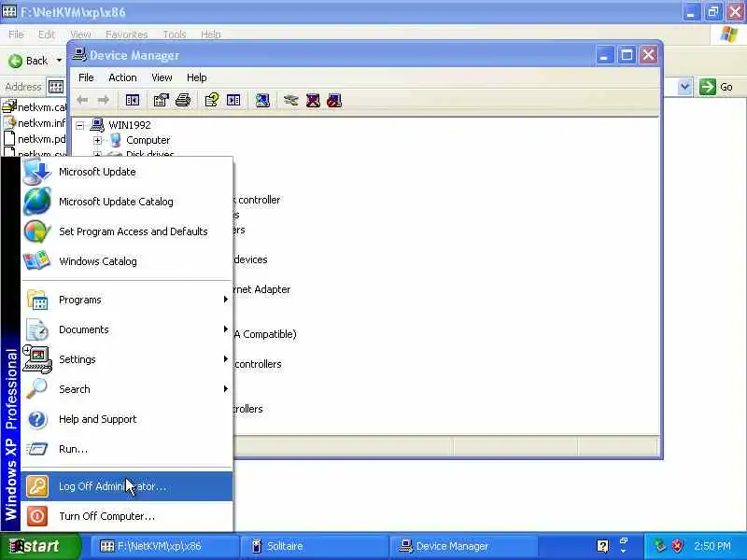The width and height of the screenshot is (747, 560).
Task: Open the Device Manager Help menu
Action: point(196,77)
